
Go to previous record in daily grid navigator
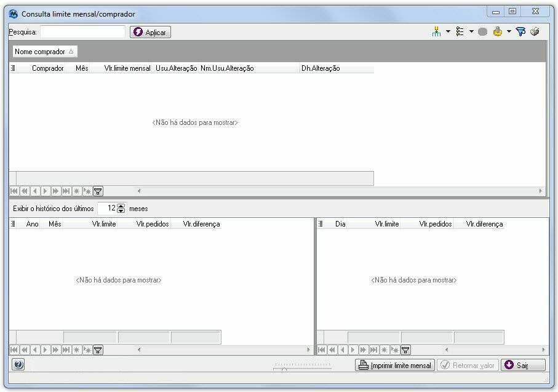pos(342,350)
